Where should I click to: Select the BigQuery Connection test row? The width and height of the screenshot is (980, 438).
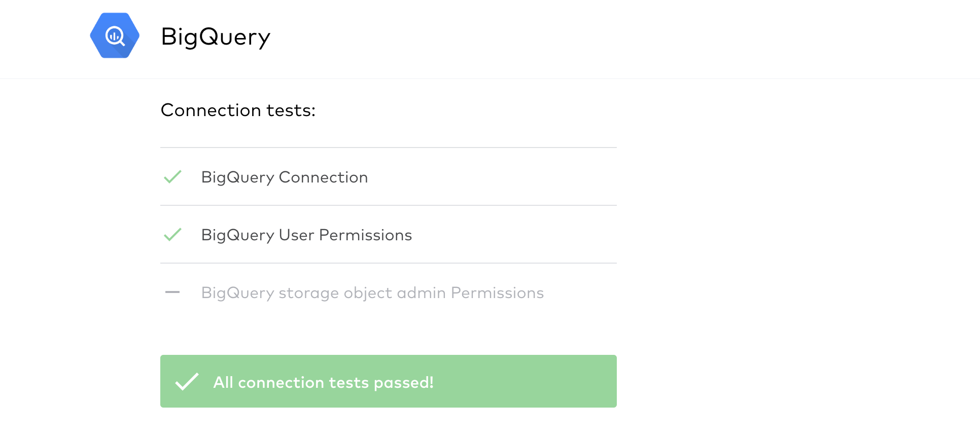pos(389,177)
